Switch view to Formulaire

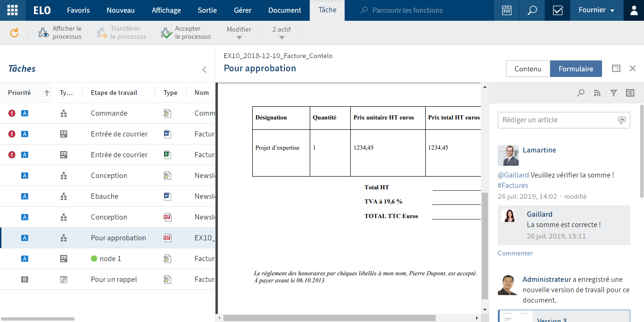point(576,69)
